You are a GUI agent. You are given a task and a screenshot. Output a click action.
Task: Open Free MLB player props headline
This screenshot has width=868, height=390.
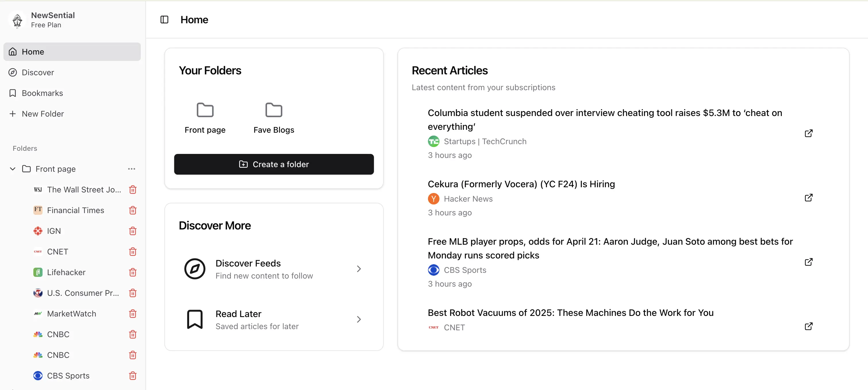pyautogui.click(x=610, y=248)
